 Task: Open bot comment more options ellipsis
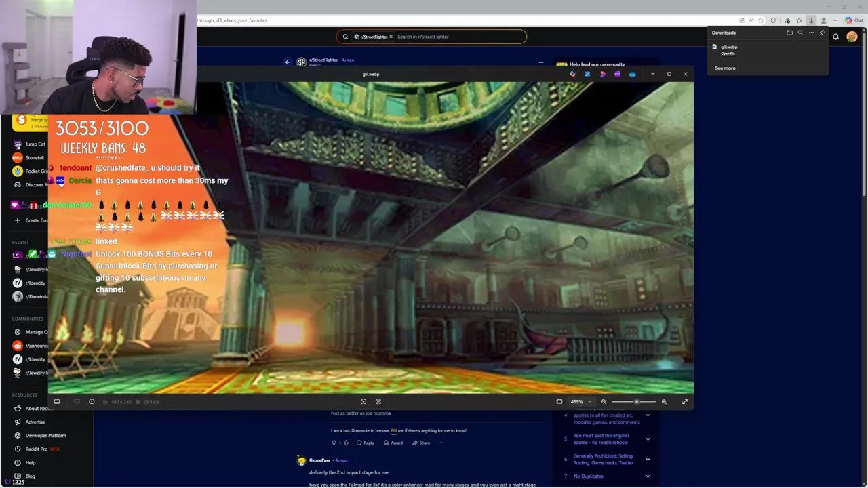pyautogui.click(x=441, y=443)
